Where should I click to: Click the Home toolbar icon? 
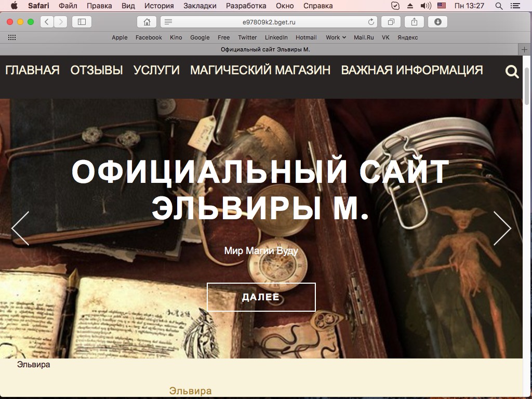pyautogui.click(x=147, y=22)
